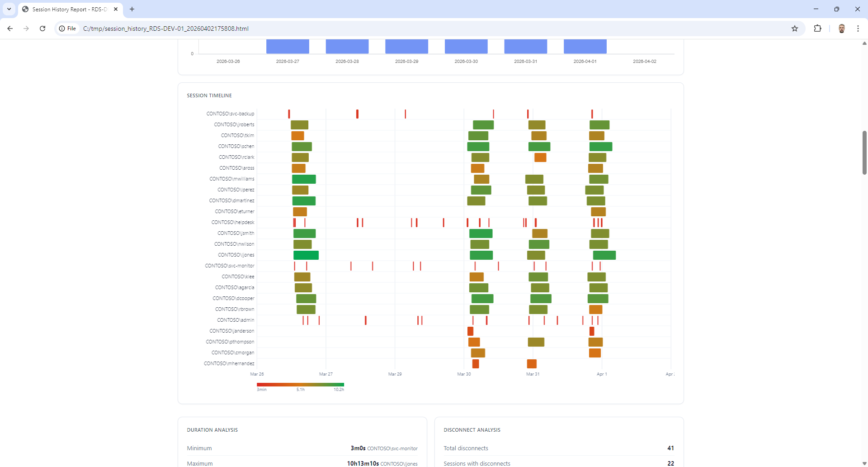The height and width of the screenshot is (467, 868).
Task: Select CONTOSO\jjones longest session on Mar 26
Action: tap(306, 255)
